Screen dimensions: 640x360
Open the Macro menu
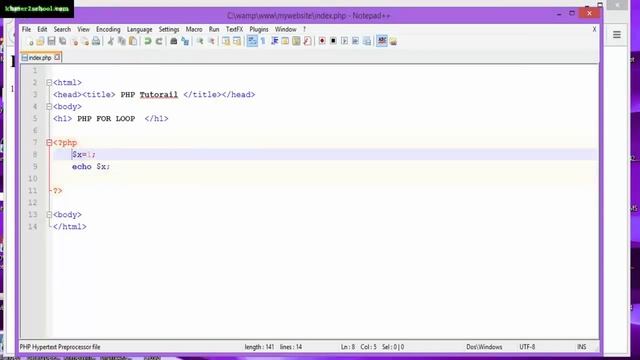194,29
